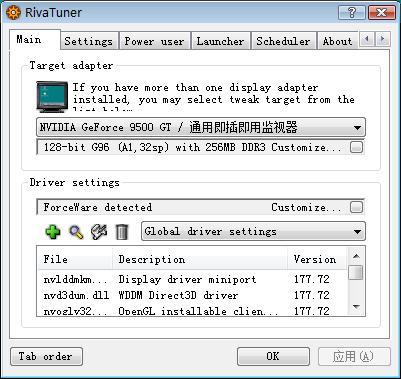This screenshot has height=379, width=401.
Task: Open the NVIDIA GeForce 9500 GT adapter dropdown
Action: click(x=201, y=127)
